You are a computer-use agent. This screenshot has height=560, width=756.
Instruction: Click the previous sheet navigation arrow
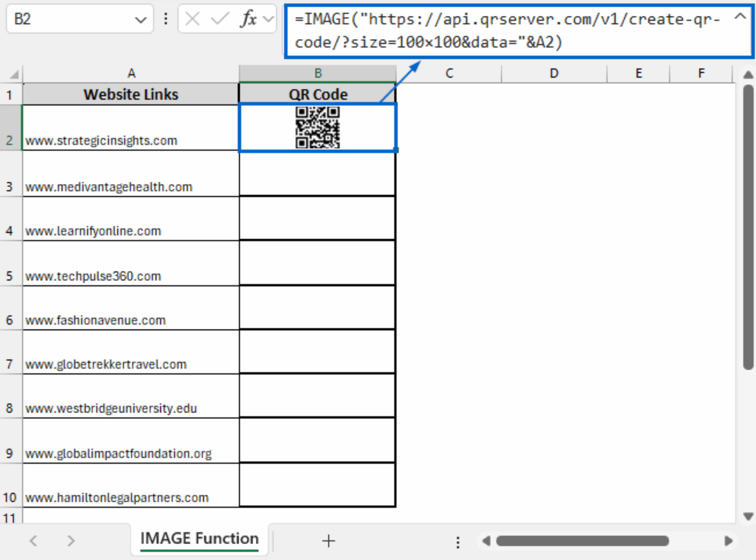pos(34,541)
